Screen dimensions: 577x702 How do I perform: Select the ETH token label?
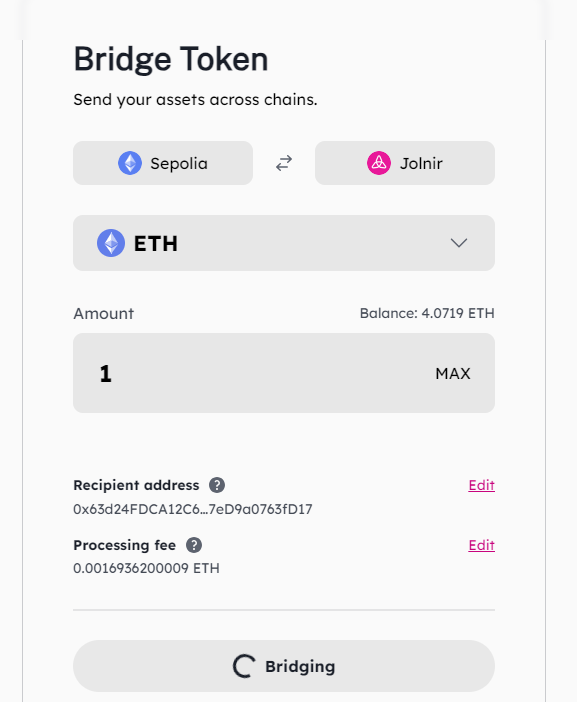click(x=156, y=244)
